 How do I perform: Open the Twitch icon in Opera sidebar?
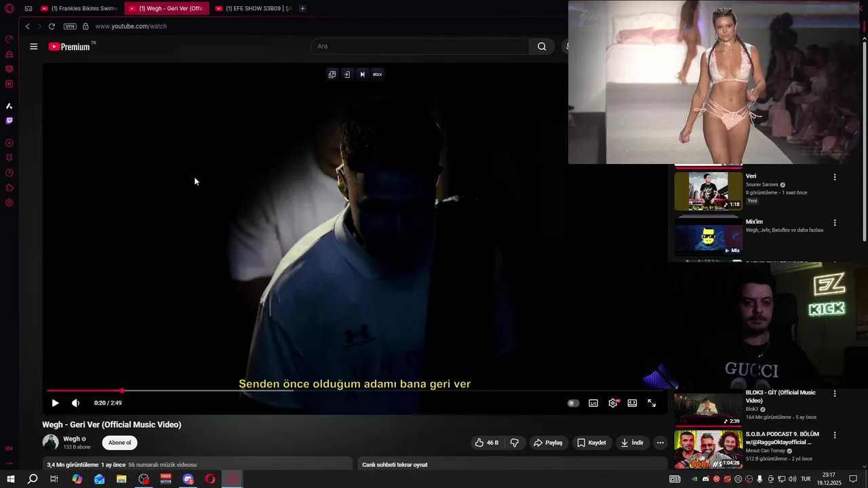pos(9,121)
